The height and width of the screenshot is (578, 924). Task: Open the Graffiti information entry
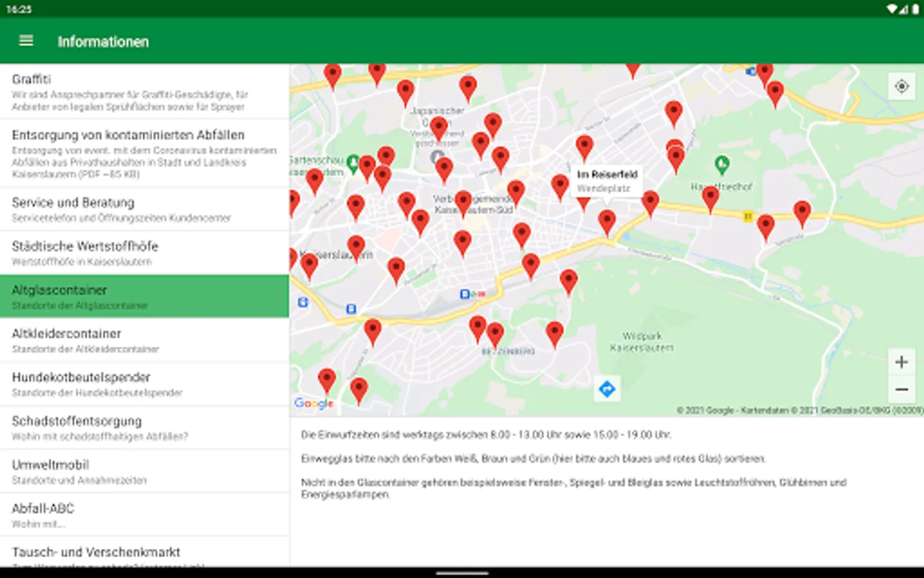pos(144,92)
